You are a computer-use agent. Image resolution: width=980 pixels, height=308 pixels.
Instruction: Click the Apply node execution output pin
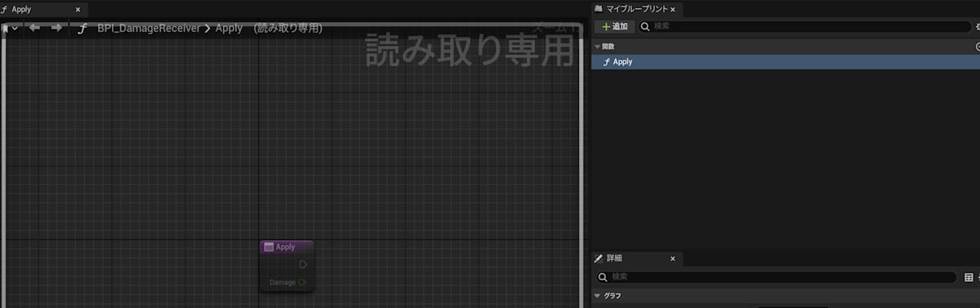point(303,265)
